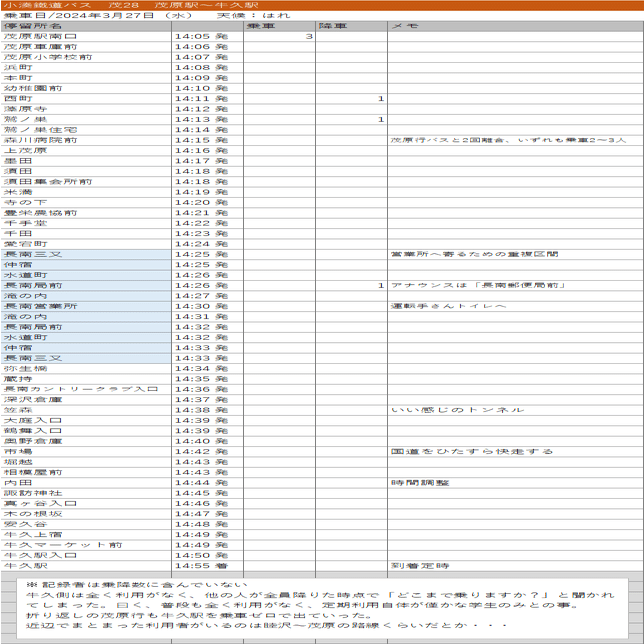Click the stop '米満'
The image size is (644, 644).
click(18, 192)
